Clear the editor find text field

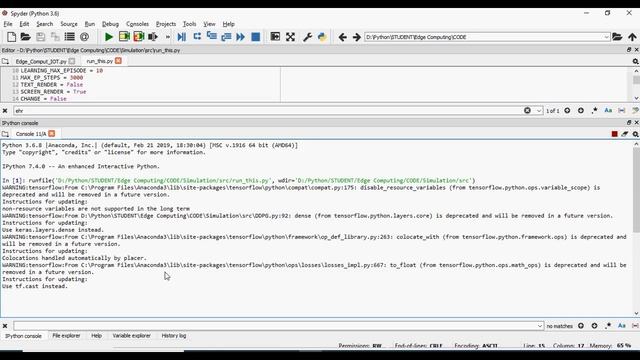(x=527, y=111)
